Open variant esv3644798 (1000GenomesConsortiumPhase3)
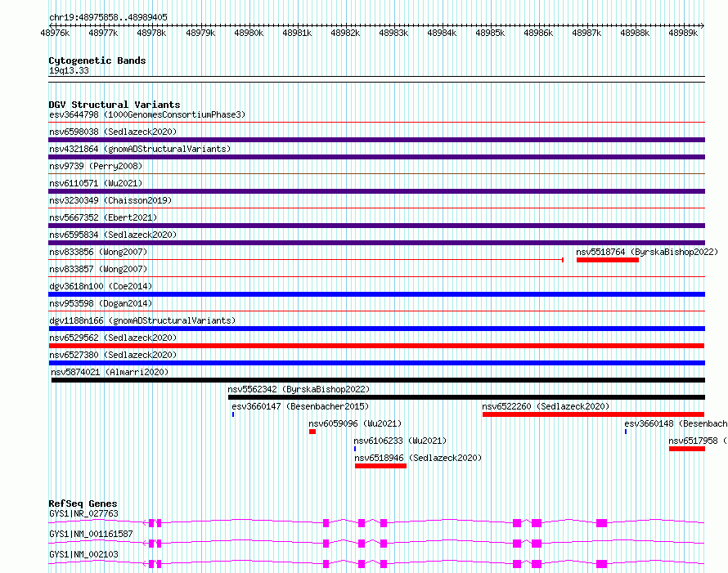 (x=147, y=114)
